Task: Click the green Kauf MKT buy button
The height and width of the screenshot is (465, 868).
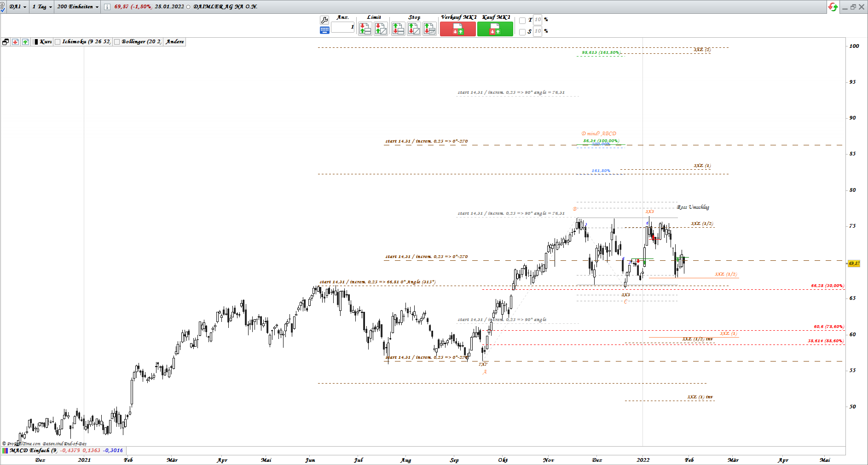Action: click(x=495, y=29)
